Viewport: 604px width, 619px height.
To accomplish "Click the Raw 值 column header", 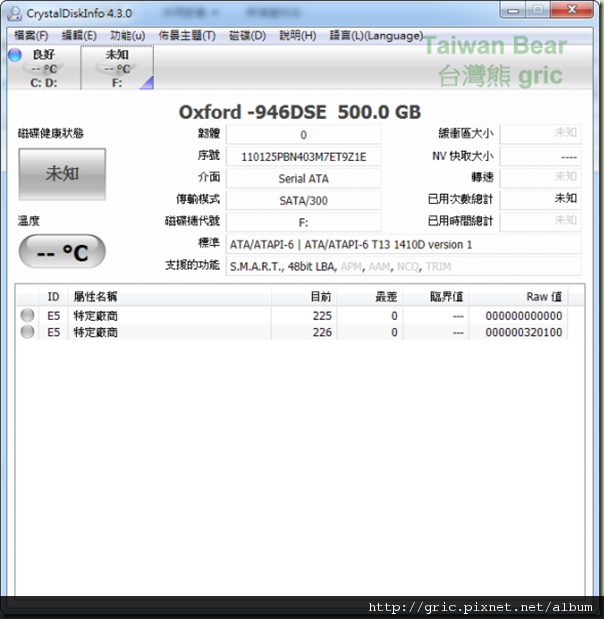I will [x=518, y=296].
